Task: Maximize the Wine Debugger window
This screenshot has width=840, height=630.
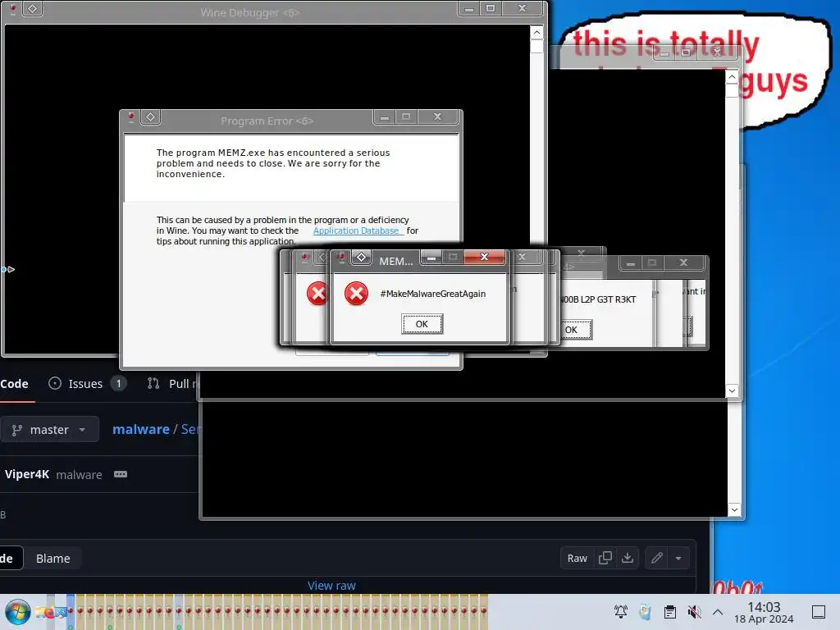Action: click(491, 8)
